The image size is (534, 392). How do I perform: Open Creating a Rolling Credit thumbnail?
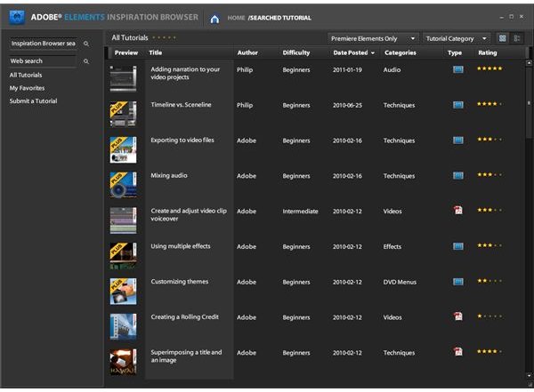pos(123,327)
